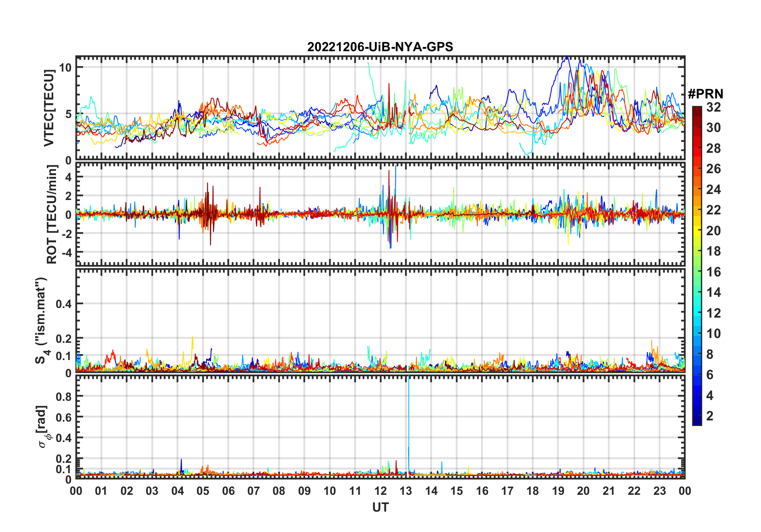Screen dimensions: 761x532
Task: Click x-axis hour label 02
Action: 127,491
